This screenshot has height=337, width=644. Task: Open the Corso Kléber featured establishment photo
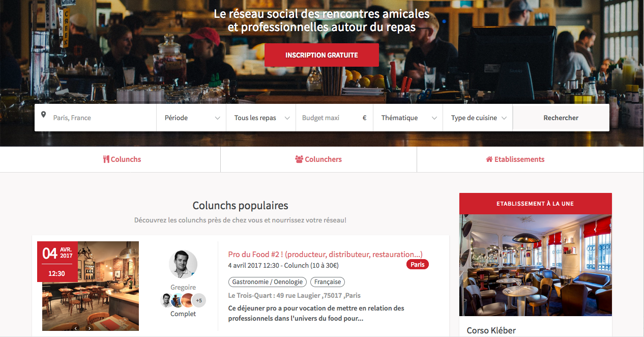(x=536, y=265)
